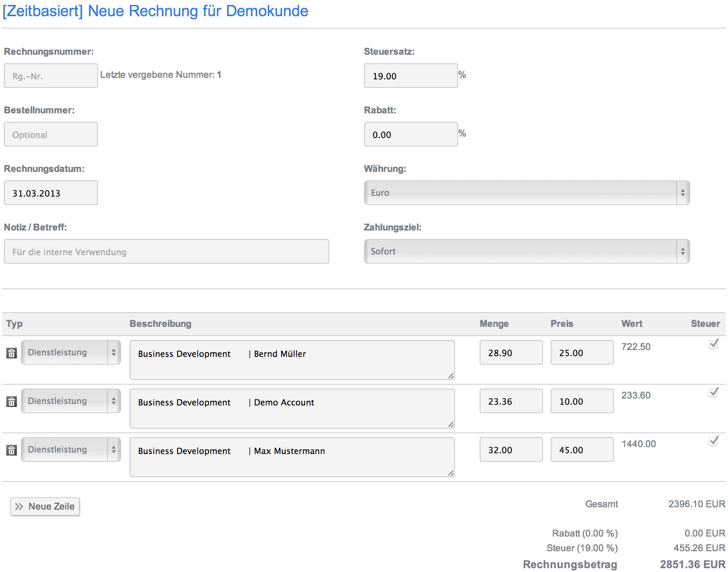Open type selector for Max Mustermann row
This screenshot has height=572, width=728.
coord(71,449)
